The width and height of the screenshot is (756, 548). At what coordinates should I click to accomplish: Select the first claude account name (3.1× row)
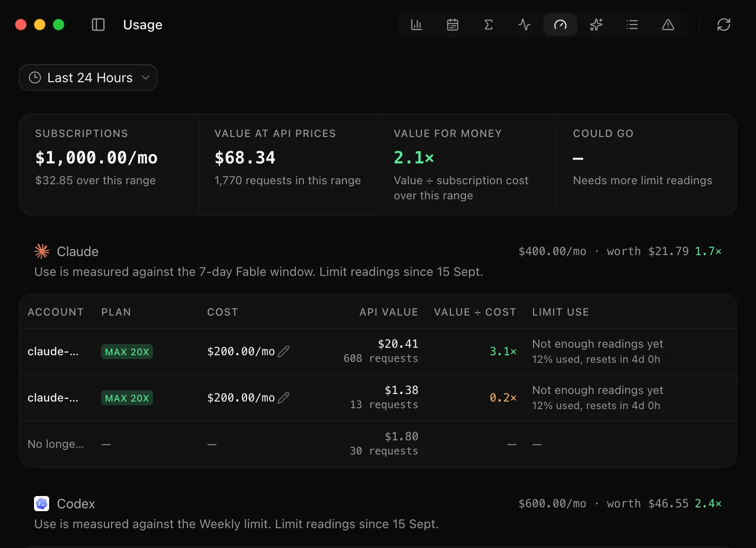coord(53,351)
